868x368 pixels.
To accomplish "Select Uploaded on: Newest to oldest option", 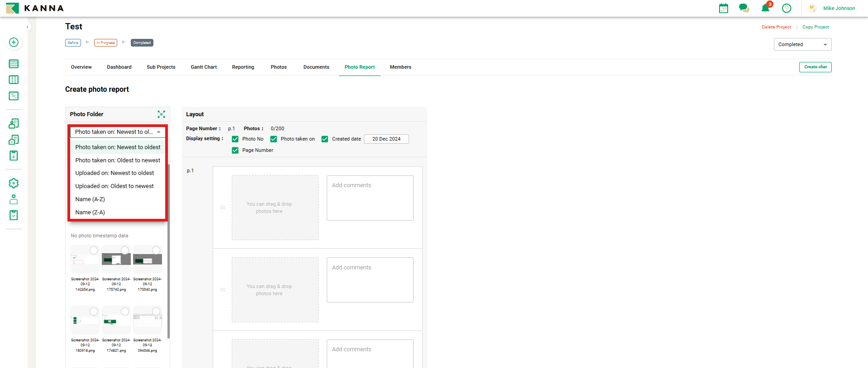I will point(114,173).
